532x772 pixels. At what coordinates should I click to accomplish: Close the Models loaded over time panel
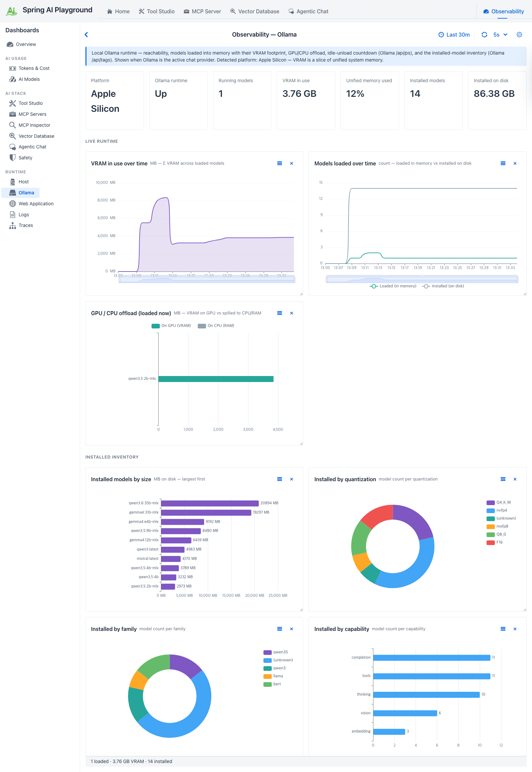[515, 163]
